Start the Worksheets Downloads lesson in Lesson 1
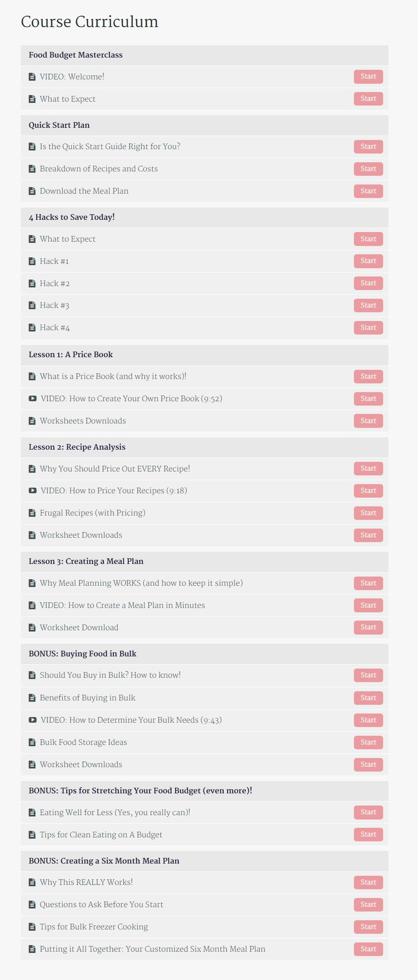418x980 pixels. pos(368,421)
